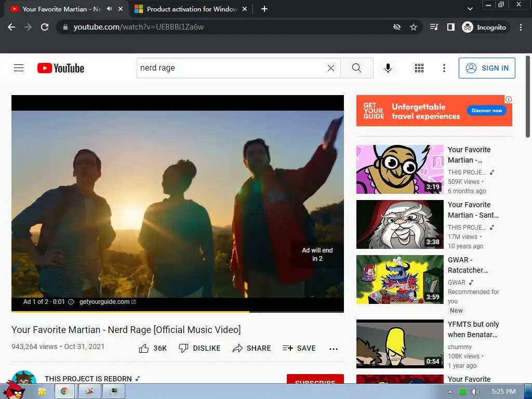Image resolution: width=532 pixels, height=399 pixels.
Task: Reload the page
Action: click(x=45, y=27)
